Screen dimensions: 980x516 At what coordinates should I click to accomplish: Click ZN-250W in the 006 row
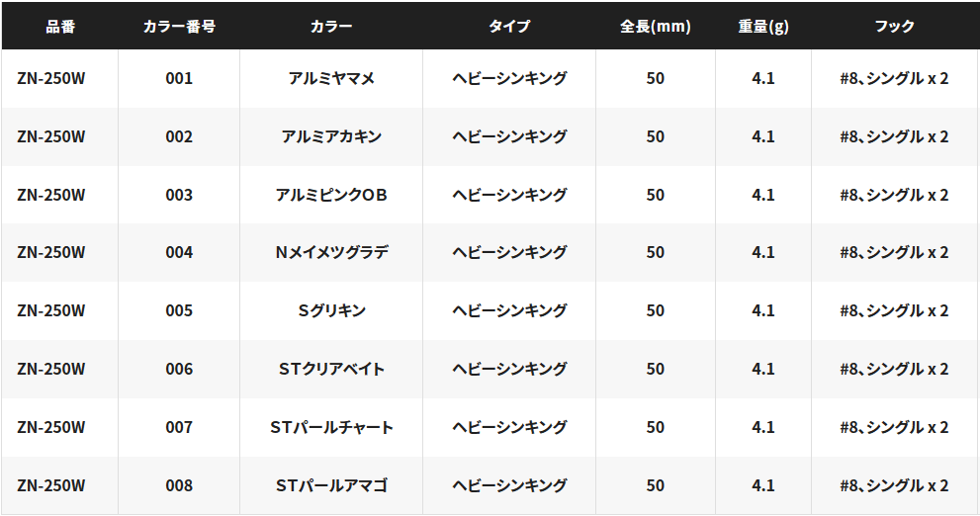pos(51,369)
